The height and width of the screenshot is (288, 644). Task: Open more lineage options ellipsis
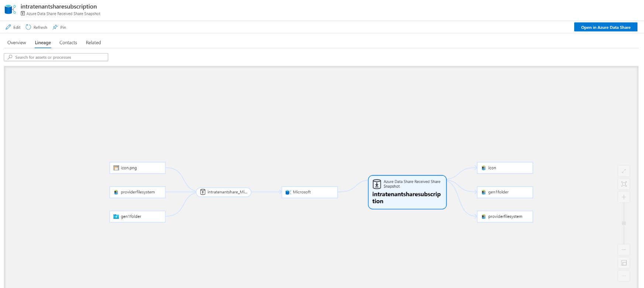click(x=624, y=276)
